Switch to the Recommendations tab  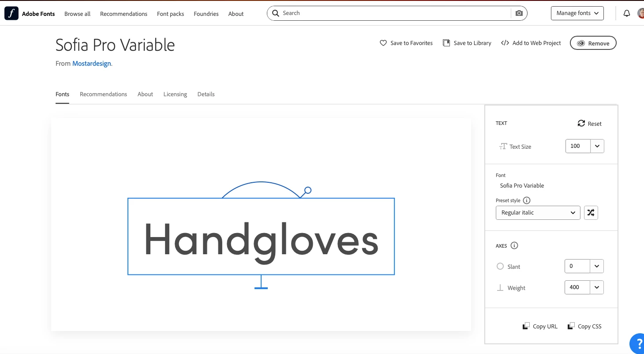(103, 94)
